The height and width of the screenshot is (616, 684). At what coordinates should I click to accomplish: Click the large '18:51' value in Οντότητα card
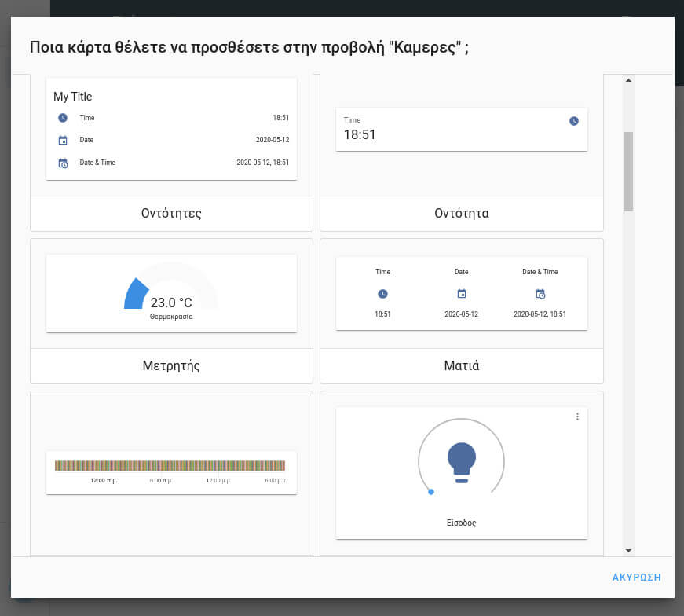pos(360,135)
